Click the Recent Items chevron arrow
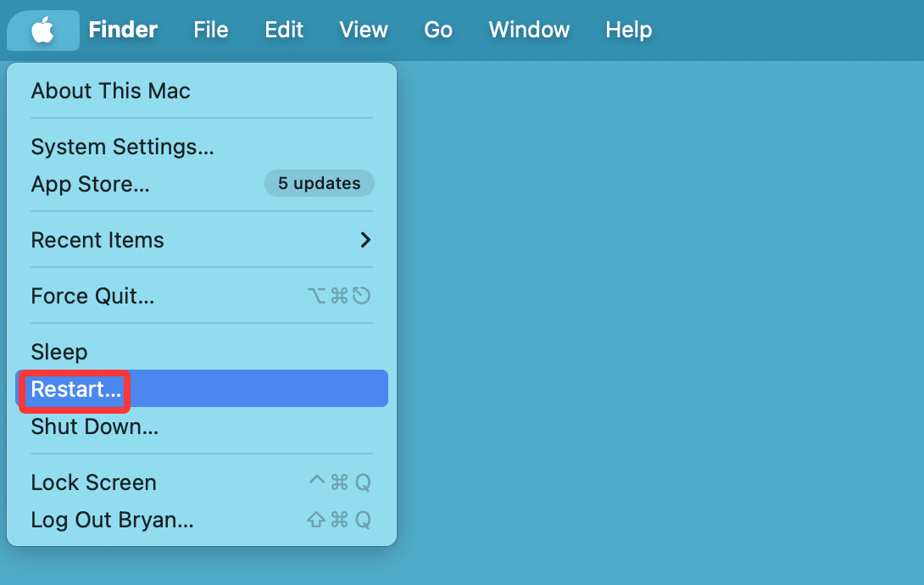 (366, 240)
